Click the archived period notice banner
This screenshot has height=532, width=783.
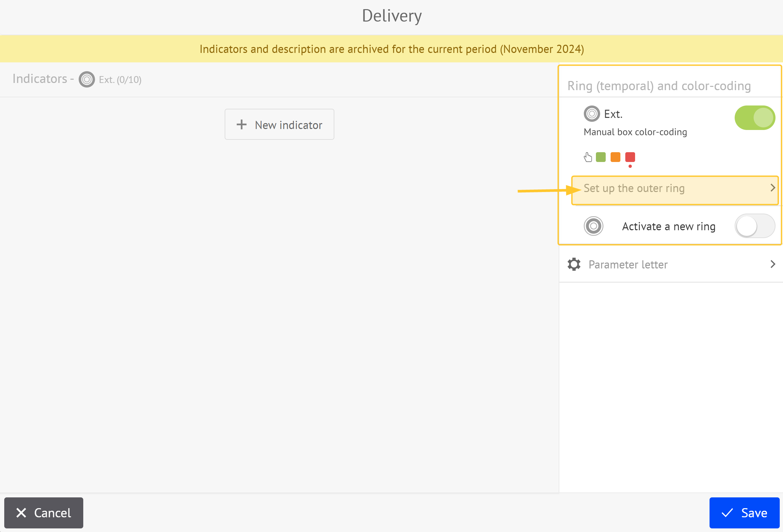[x=391, y=49]
